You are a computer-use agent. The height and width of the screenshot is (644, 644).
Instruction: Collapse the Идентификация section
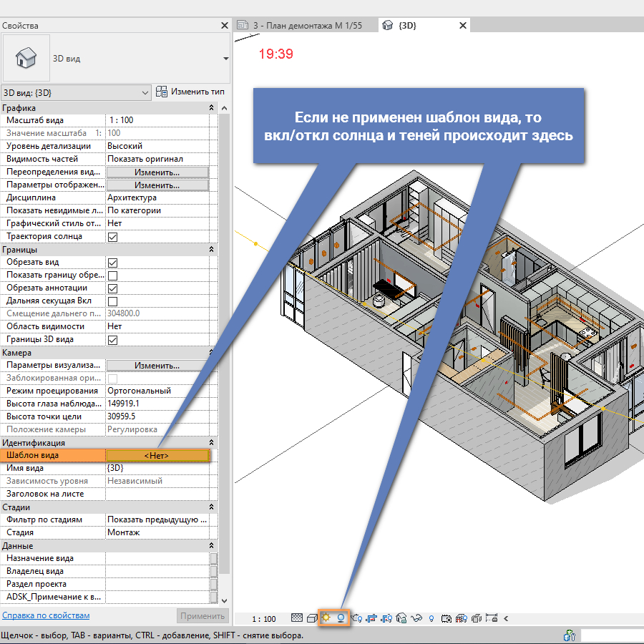pos(211,442)
